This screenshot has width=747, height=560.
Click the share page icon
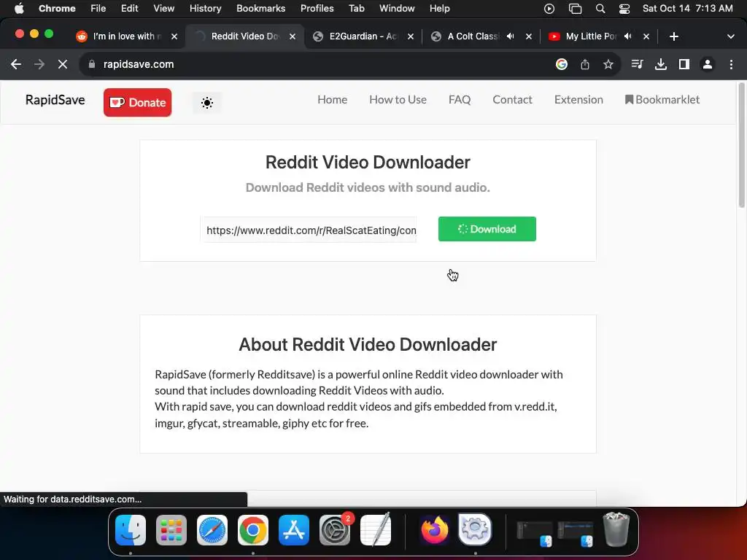click(585, 64)
